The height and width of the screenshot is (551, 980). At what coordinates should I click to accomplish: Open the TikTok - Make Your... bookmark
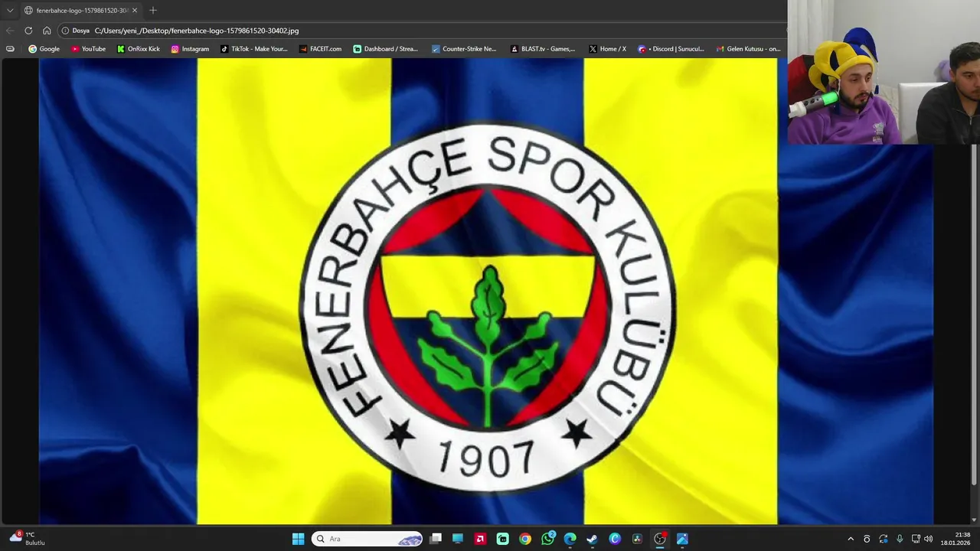tap(253, 49)
